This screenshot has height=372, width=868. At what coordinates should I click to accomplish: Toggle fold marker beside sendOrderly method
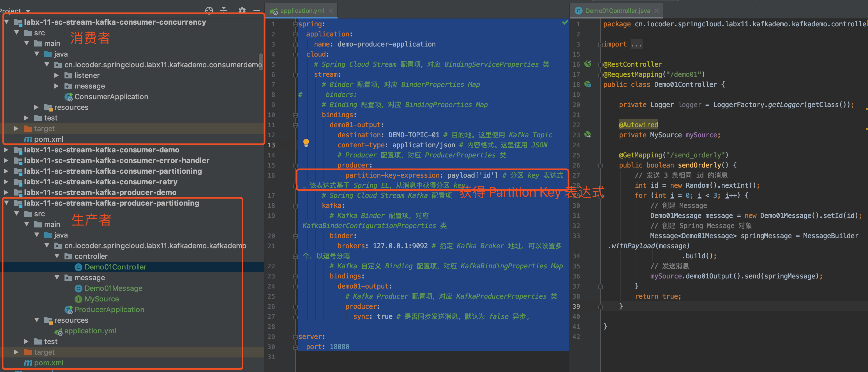(600, 165)
